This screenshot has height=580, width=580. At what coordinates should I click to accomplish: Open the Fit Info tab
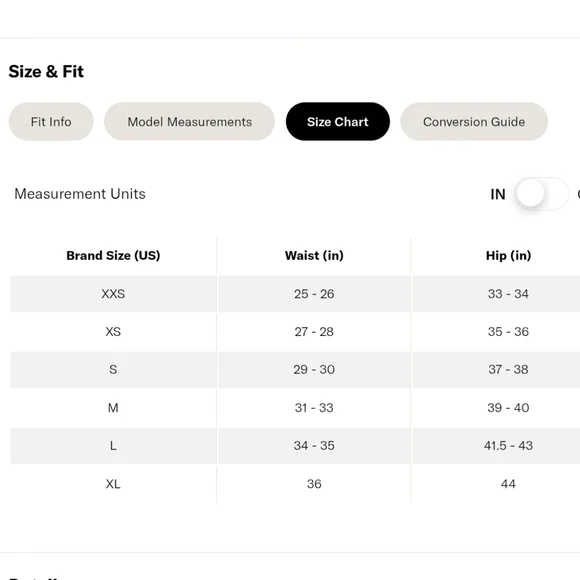coord(51,122)
